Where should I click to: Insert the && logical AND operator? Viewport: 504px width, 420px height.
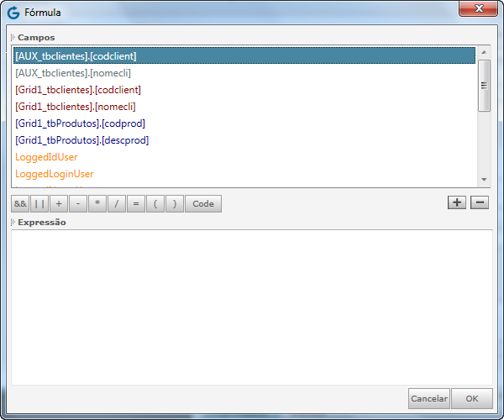click(x=20, y=203)
